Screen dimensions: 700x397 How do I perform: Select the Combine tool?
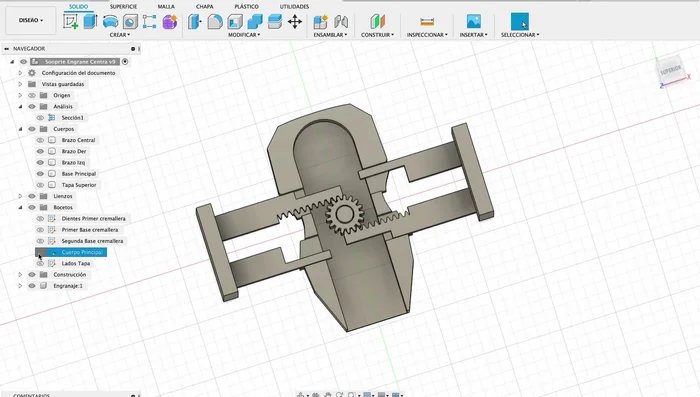coord(255,21)
